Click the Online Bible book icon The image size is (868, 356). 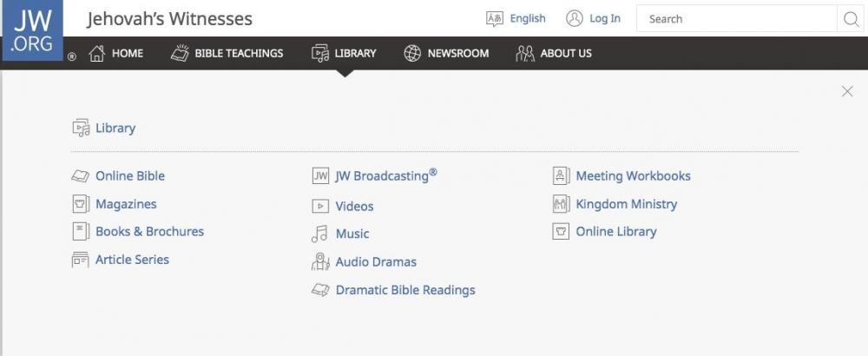coord(80,176)
